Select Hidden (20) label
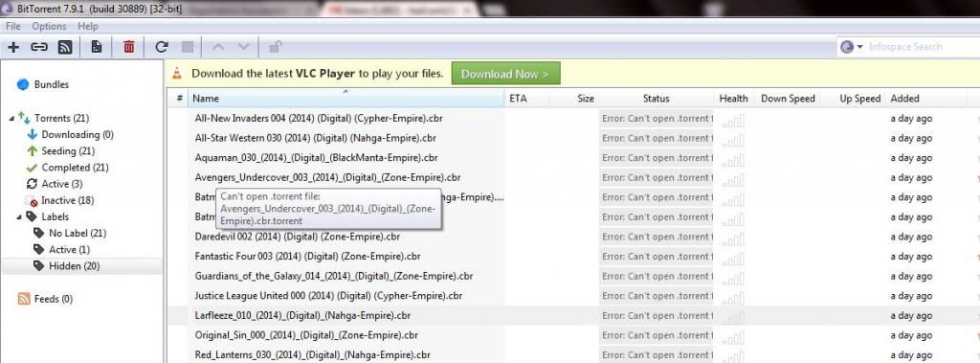 coord(74,266)
